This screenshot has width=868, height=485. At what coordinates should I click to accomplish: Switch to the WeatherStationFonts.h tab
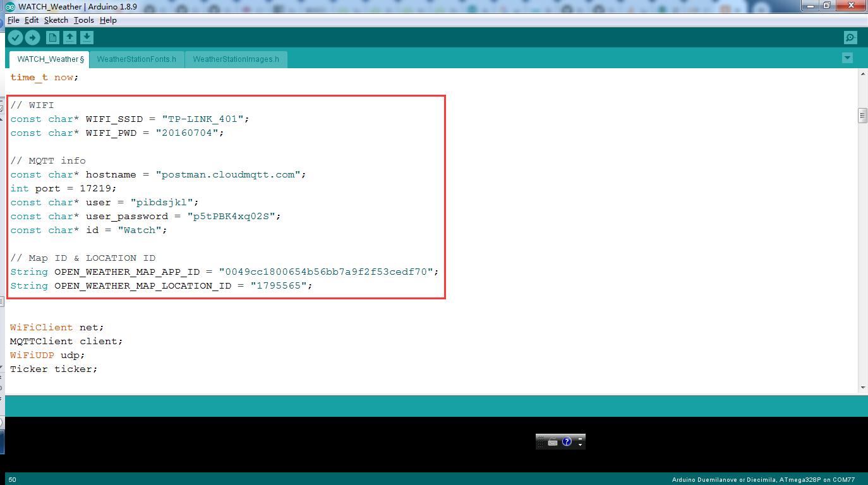click(136, 59)
